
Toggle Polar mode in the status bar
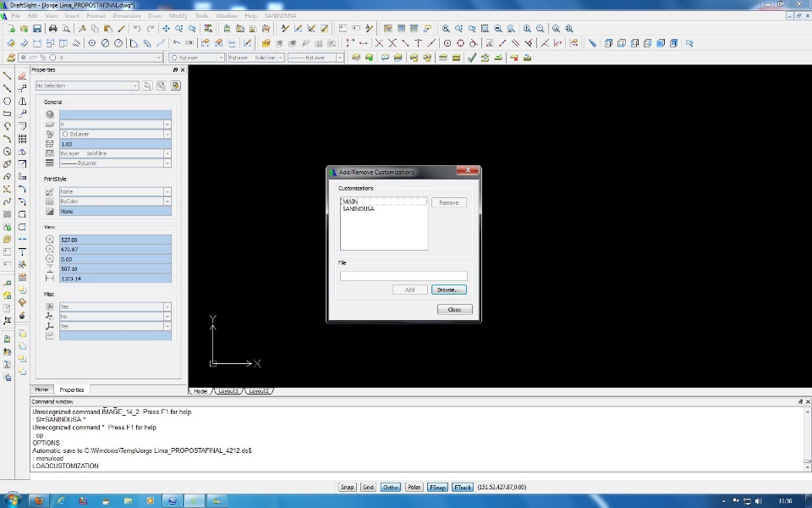coord(414,488)
